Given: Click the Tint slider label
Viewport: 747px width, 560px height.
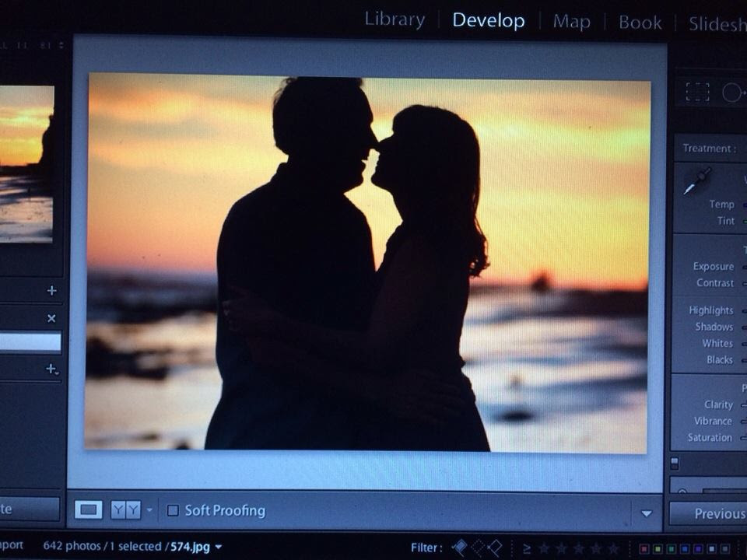Looking at the screenshot, I should click(726, 220).
